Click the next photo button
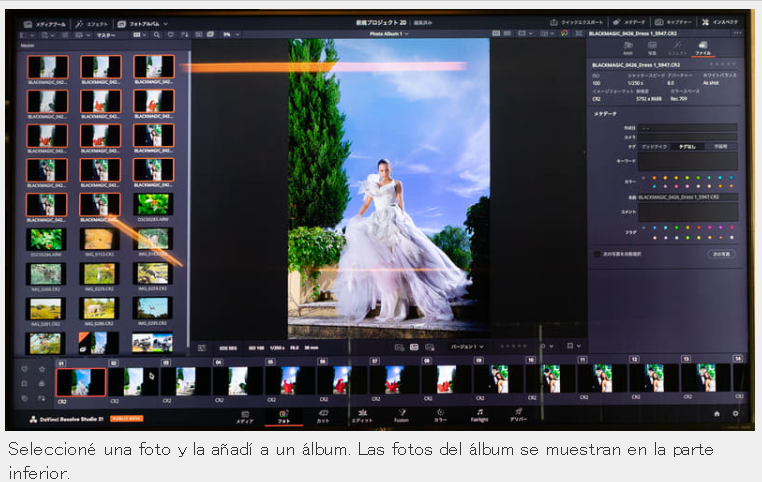 (x=721, y=254)
